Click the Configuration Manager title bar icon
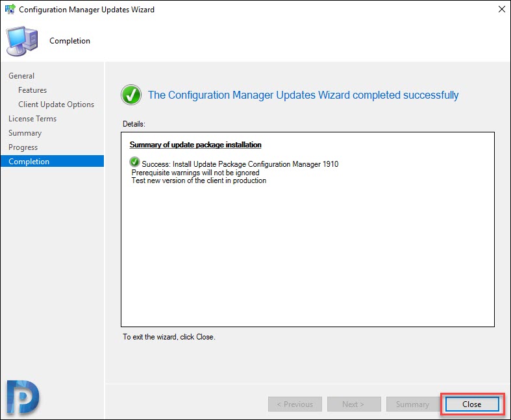 coord(10,9)
